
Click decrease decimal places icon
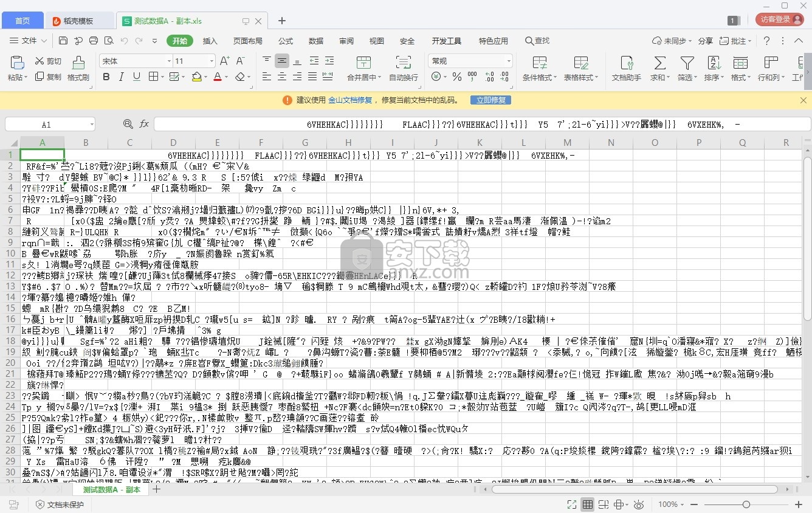tap(504, 77)
